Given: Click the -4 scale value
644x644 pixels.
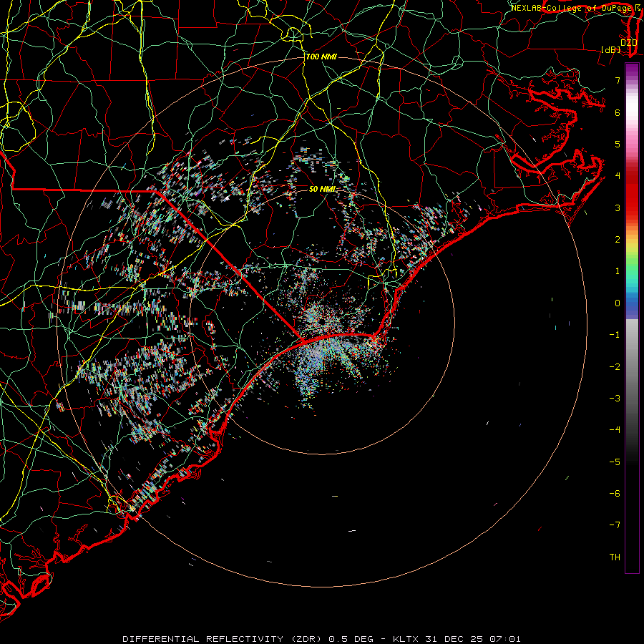Looking at the screenshot, I should pyautogui.click(x=615, y=430).
